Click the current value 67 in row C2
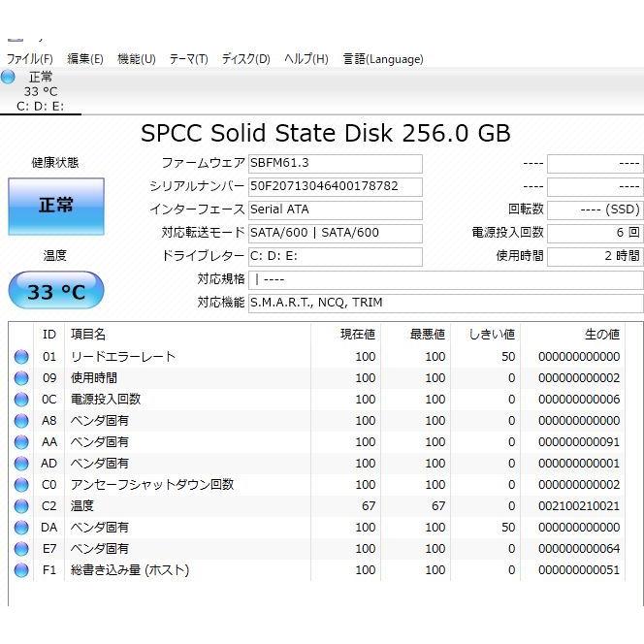Image resolution: width=644 pixels, height=644 pixels. click(x=369, y=506)
